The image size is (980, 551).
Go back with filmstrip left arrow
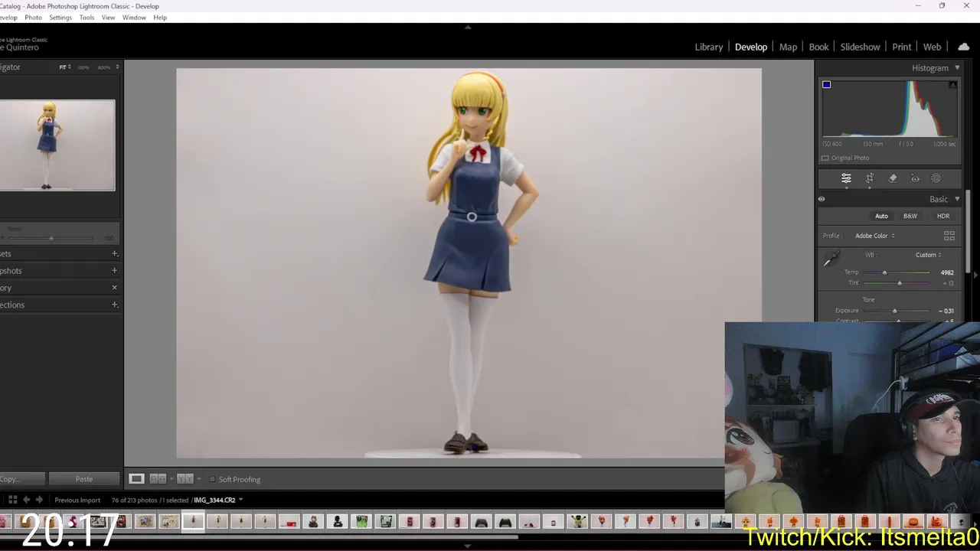point(26,500)
